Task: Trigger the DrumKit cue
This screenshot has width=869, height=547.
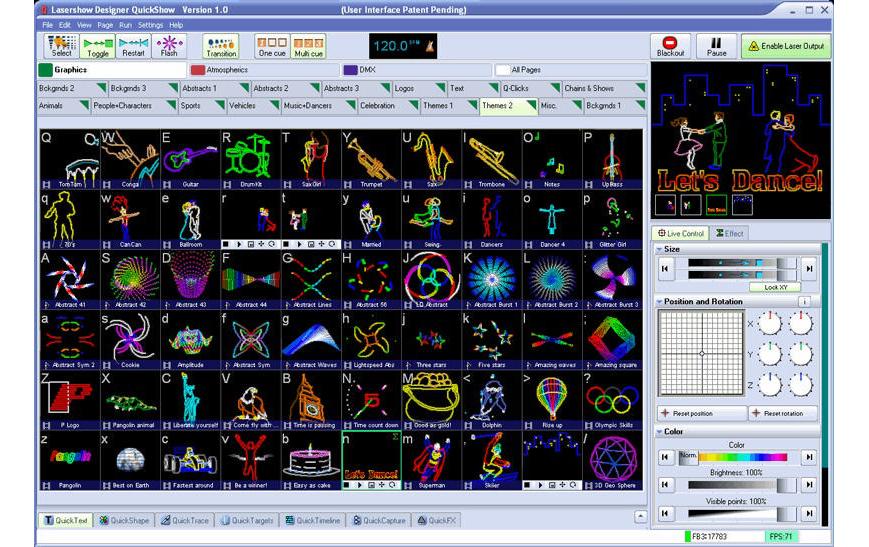Action: click(251, 159)
